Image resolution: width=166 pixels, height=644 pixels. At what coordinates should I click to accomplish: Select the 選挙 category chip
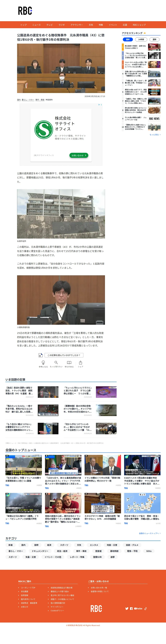click(x=112, y=557)
